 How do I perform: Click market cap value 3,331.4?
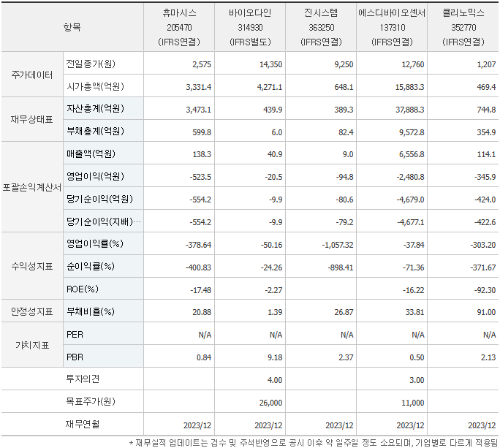pyautogui.click(x=199, y=87)
